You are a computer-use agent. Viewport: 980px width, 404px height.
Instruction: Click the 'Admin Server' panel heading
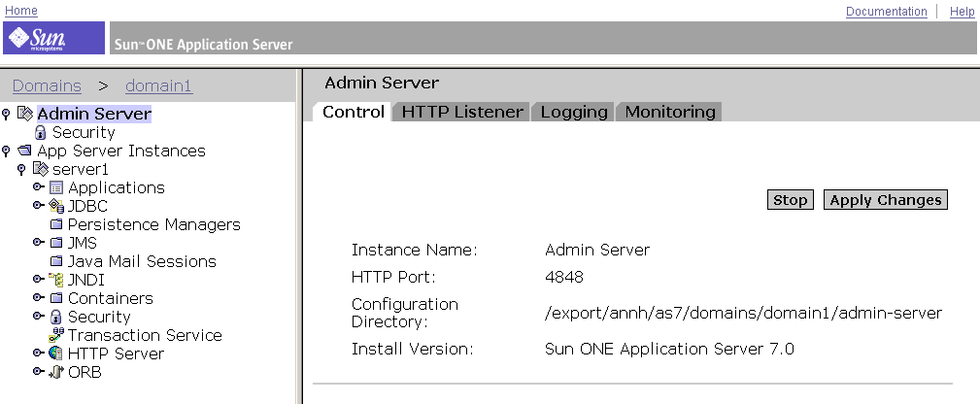[x=382, y=83]
